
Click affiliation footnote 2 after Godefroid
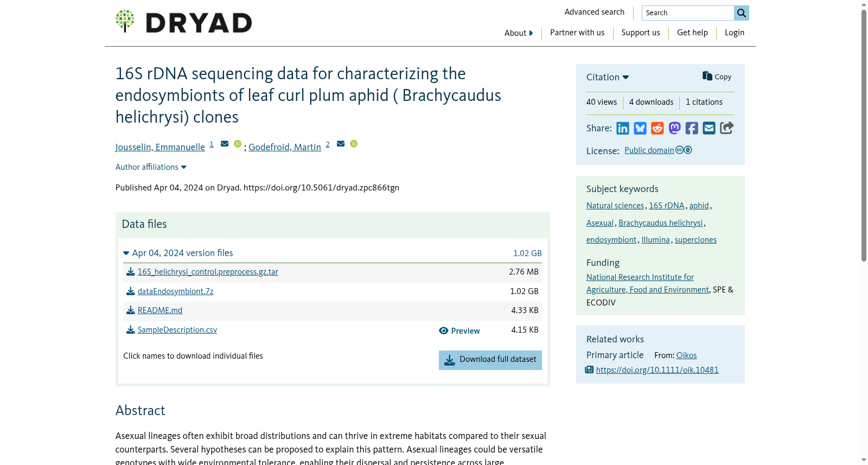[328, 144]
